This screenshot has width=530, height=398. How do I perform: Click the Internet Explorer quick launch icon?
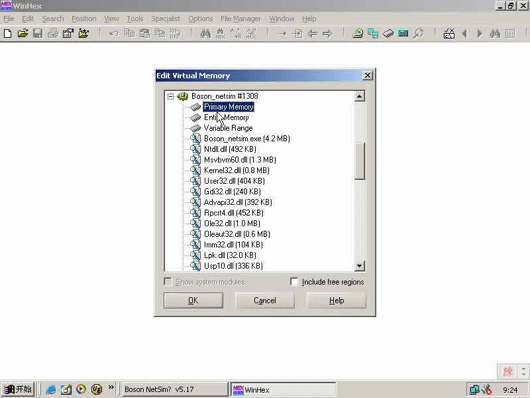pos(51,390)
